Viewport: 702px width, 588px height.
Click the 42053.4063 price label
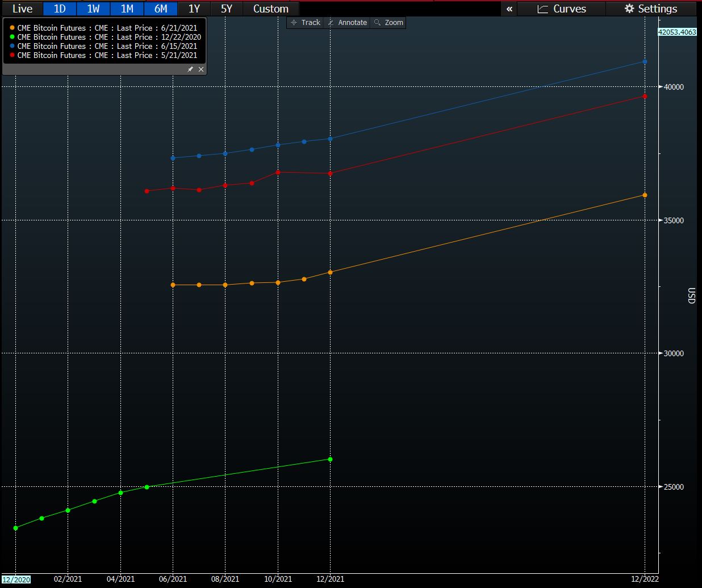pyautogui.click(x=676, y=32)
